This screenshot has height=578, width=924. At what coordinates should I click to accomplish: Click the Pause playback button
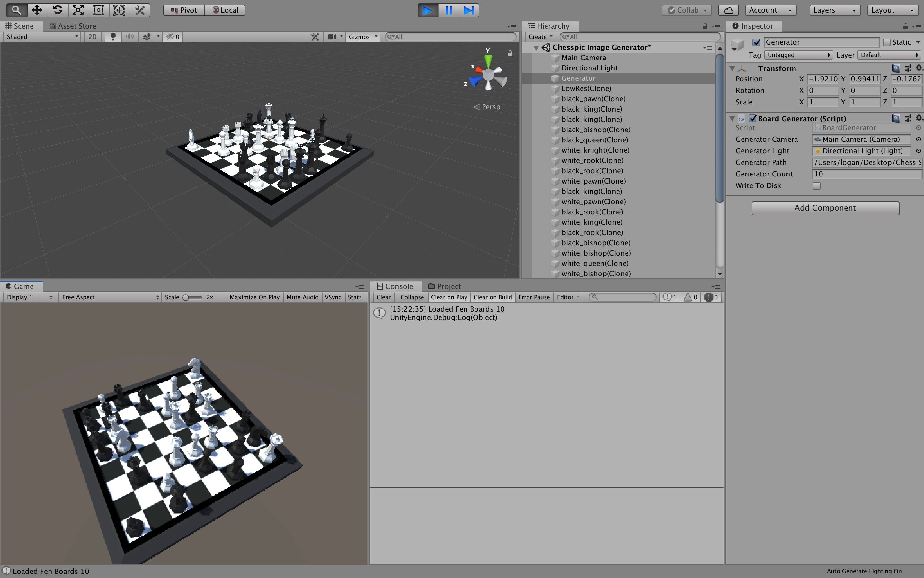point(449,10)
